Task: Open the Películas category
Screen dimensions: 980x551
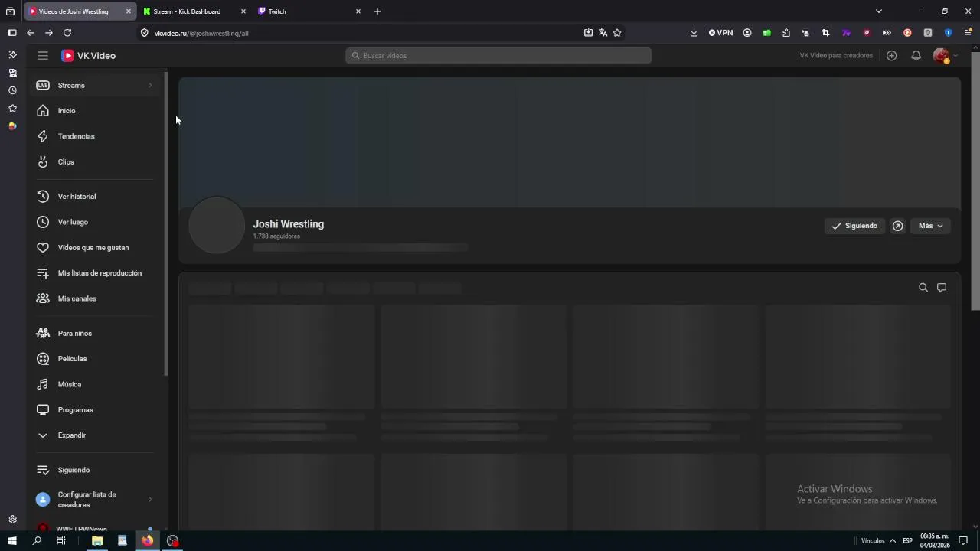Action: (95, 359)
